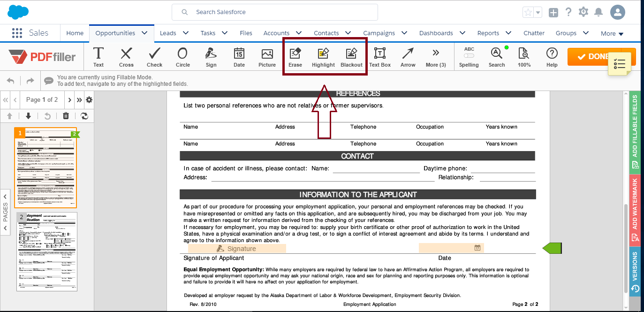Open the More navigation dropdown
The width and height of the screenshot is (644, 312).
coord(612,33)
